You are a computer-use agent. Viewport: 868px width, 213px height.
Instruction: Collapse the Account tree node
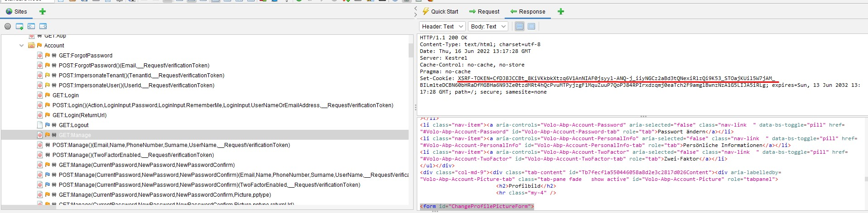click(x=21, y=46)
